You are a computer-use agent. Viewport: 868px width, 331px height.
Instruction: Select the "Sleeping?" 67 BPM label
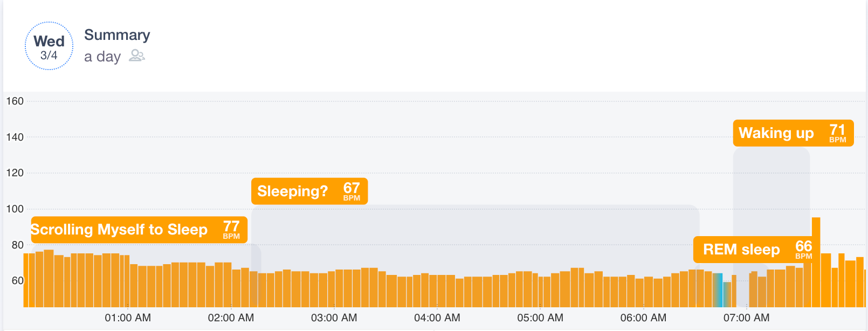(x=309, y=191)
